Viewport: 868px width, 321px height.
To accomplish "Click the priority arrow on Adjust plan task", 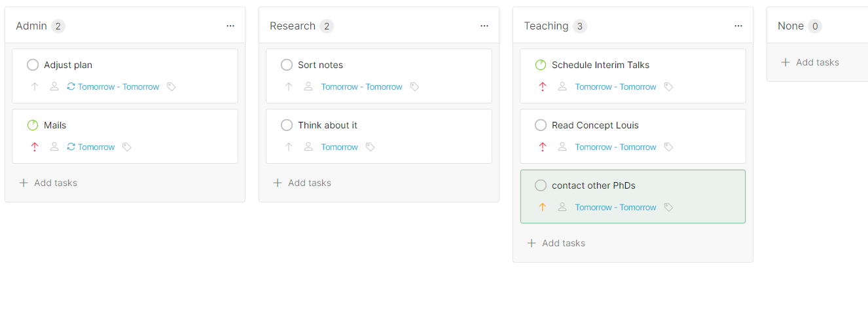I will point(35,86).
